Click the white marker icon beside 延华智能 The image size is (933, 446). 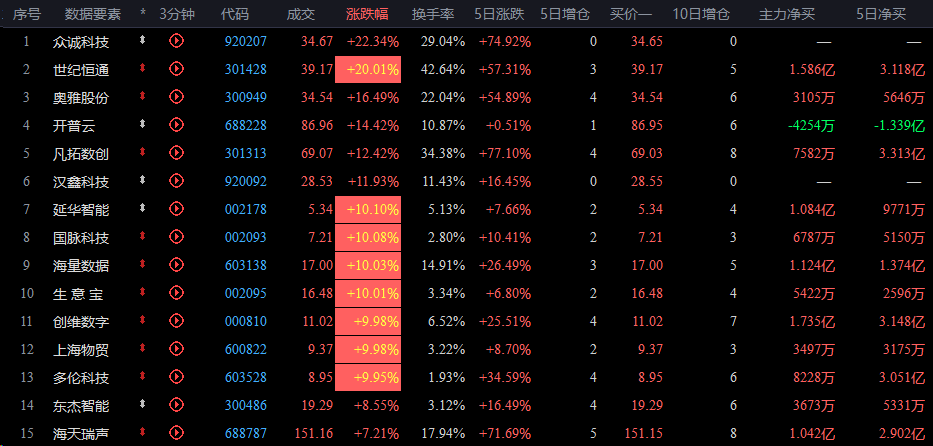(x=142, y=208)
